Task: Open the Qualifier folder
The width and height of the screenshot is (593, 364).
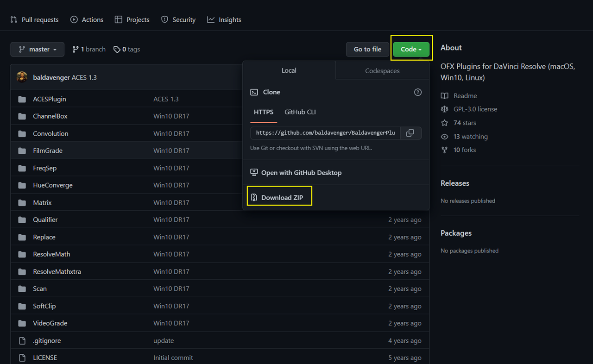Action: pos(45,220)
